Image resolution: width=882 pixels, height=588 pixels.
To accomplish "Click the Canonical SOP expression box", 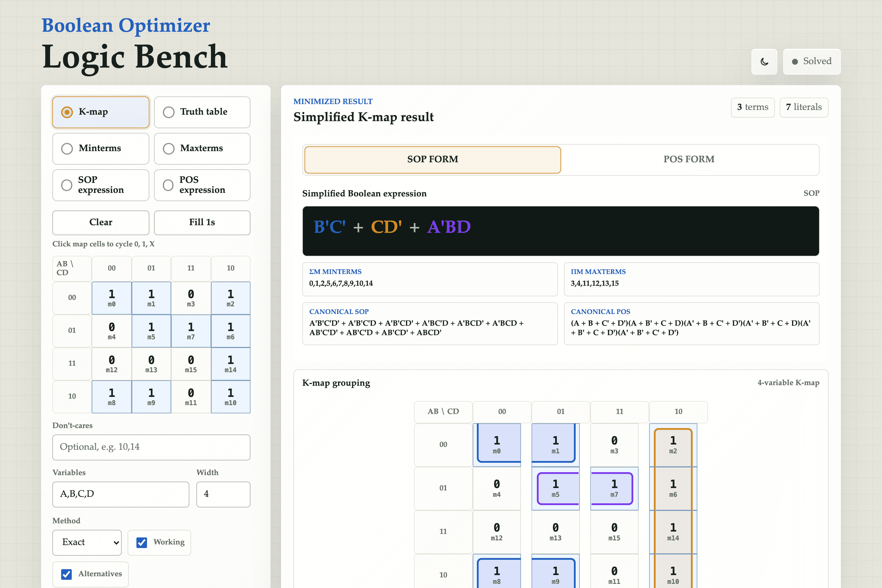I will pos(430,324).
